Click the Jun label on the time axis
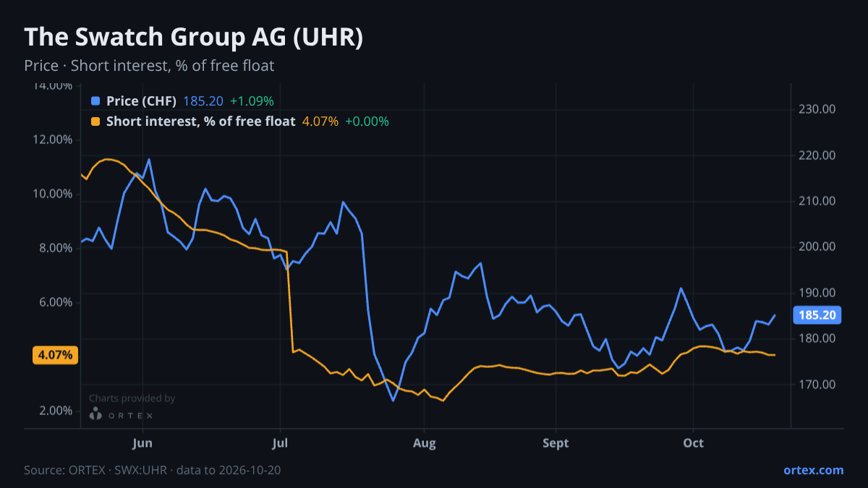This screenshot has width=868, height=488. 143,443
